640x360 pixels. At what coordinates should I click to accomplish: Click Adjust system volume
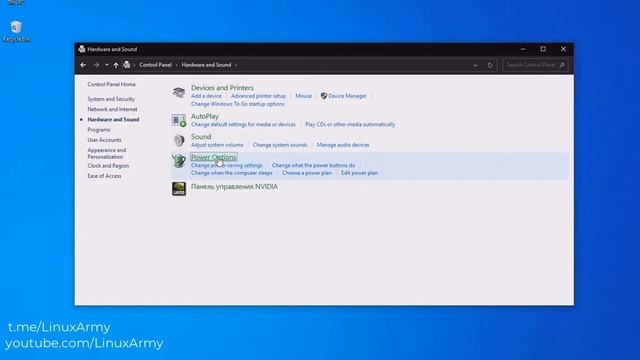217,145
